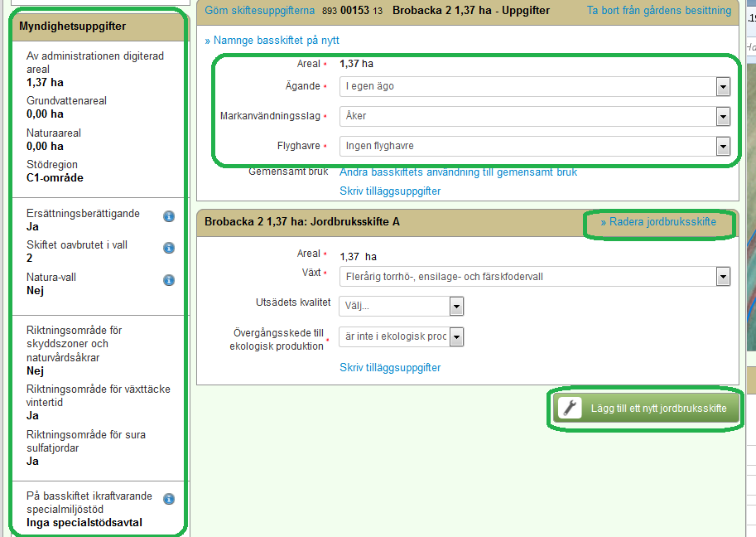
Task: Click the Naturaareal label
Action: [54, 133]
